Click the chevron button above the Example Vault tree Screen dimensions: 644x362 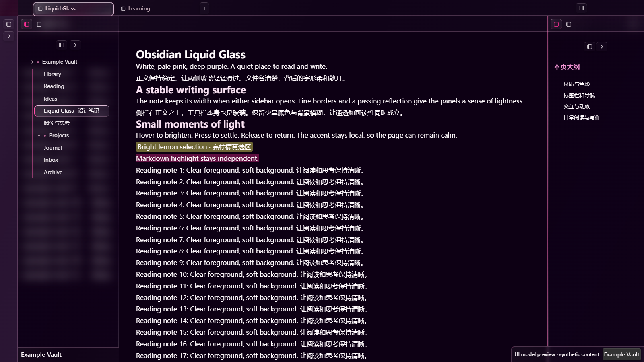coord(75,45)
